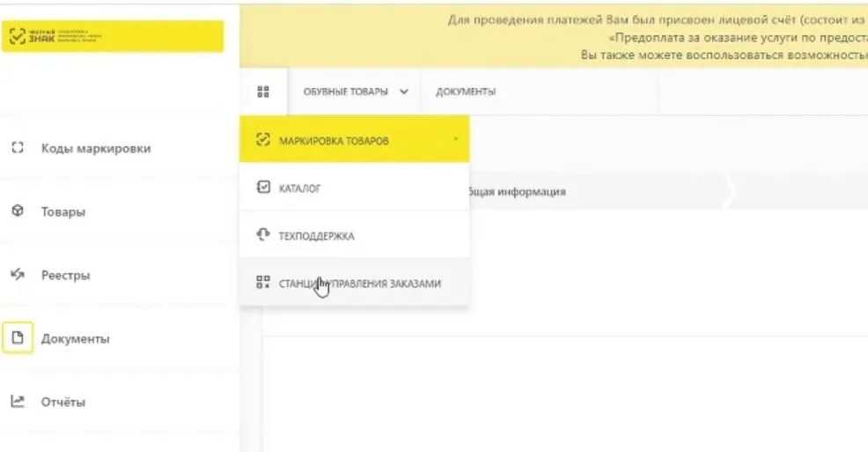Screen dimensions: 868x452
Task: Select Маркировка товаров menu entry
Action: tap(354, 139)
